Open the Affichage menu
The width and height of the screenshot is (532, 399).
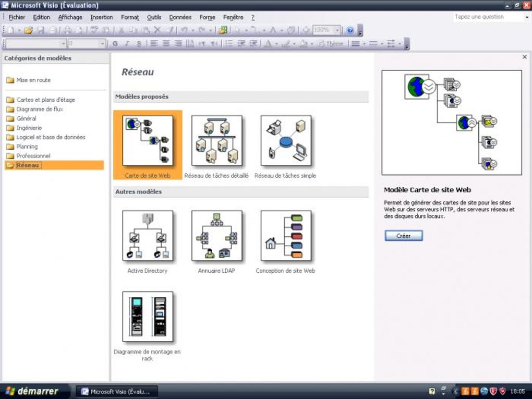tap(70, 17)
